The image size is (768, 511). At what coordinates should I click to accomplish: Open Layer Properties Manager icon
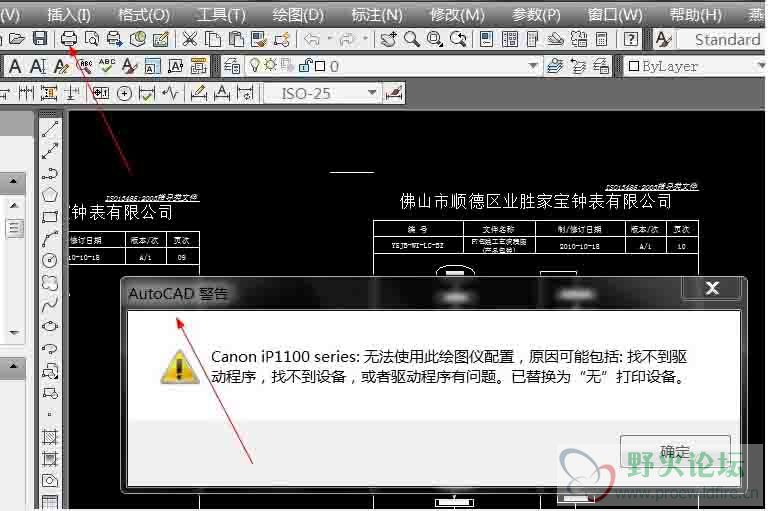tap(232, 66)
